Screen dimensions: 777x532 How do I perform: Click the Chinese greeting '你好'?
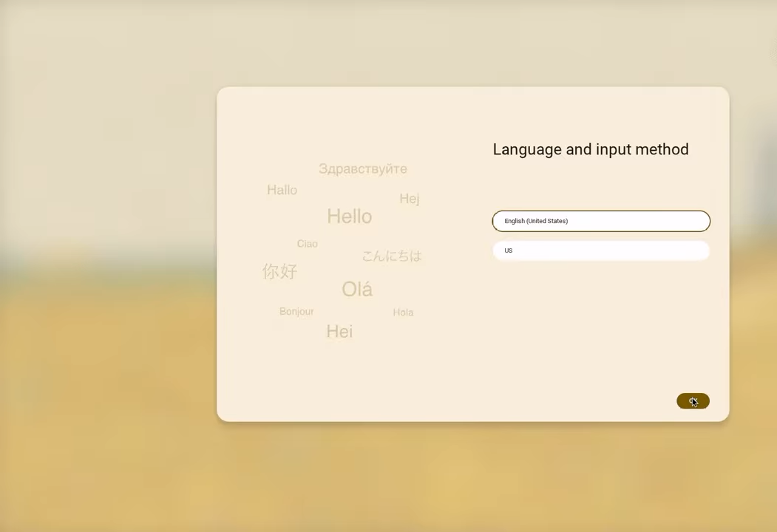point(279,271)
